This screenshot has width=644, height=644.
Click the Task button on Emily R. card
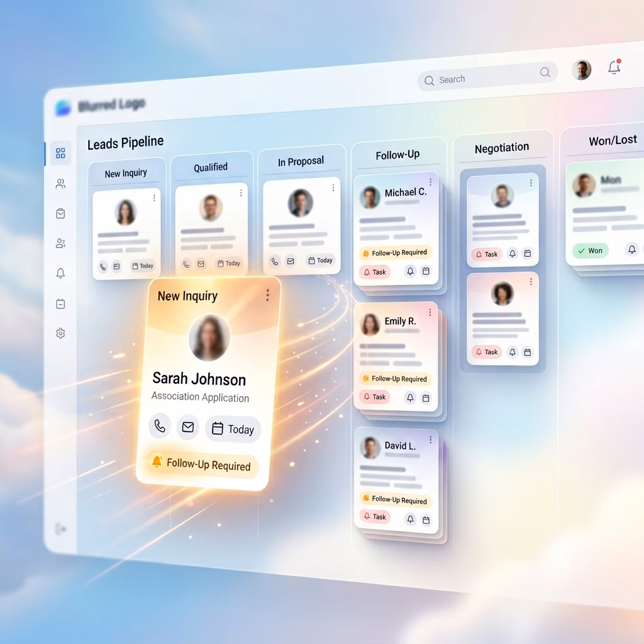tap(375, 397)
